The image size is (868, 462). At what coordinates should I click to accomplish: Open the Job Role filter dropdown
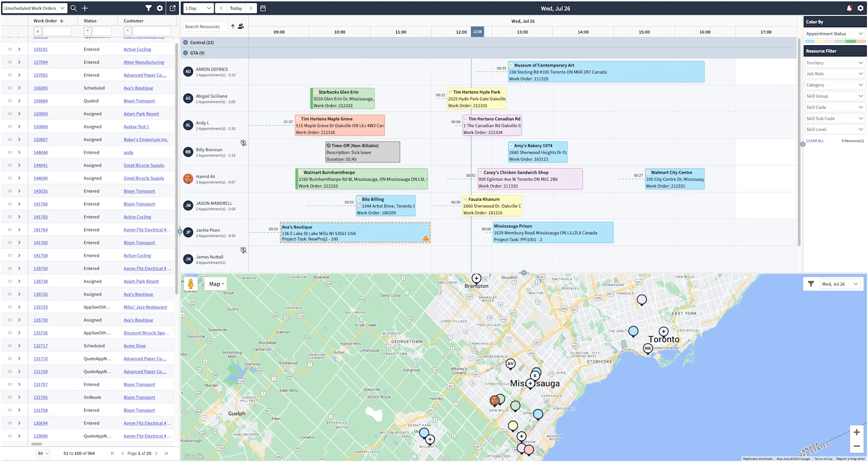[835, 74]
